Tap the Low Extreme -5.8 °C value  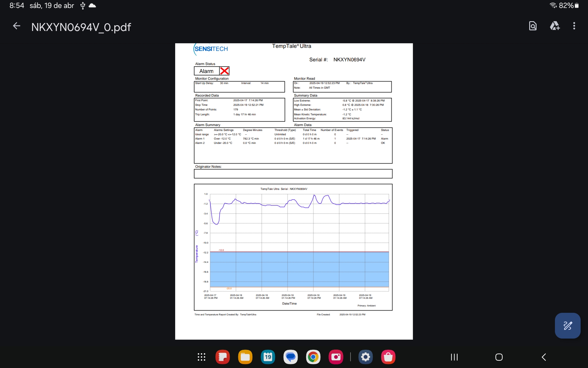[364, 101]
